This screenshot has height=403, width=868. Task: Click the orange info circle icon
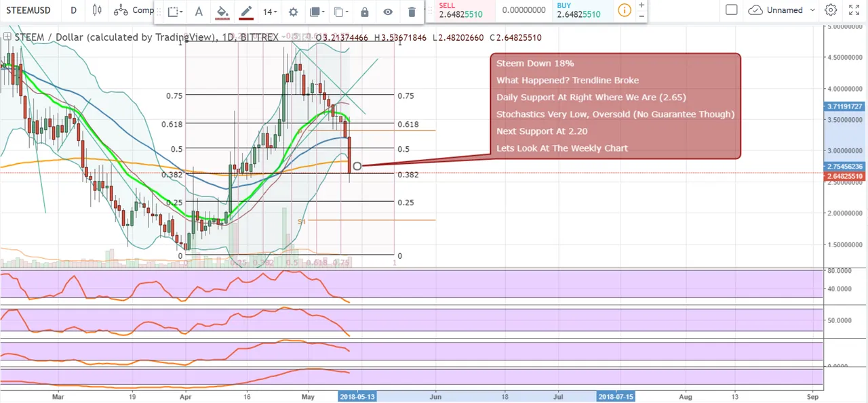625,10
